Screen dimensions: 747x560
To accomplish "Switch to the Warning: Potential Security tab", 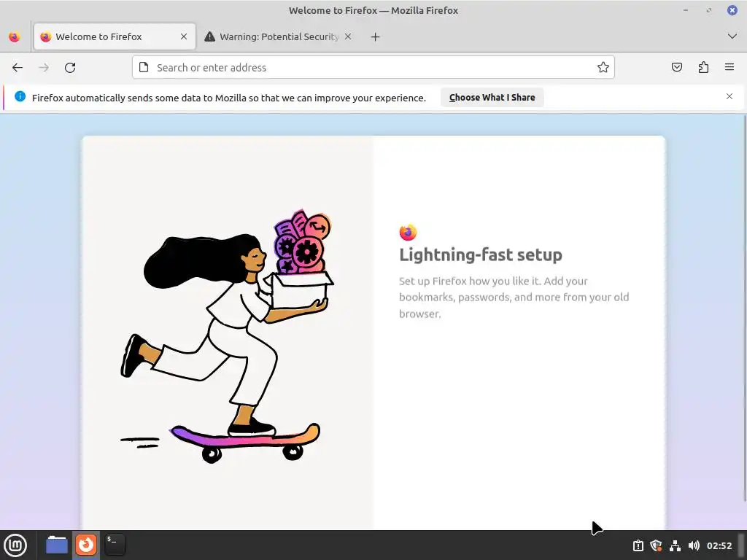I will 279,36.
